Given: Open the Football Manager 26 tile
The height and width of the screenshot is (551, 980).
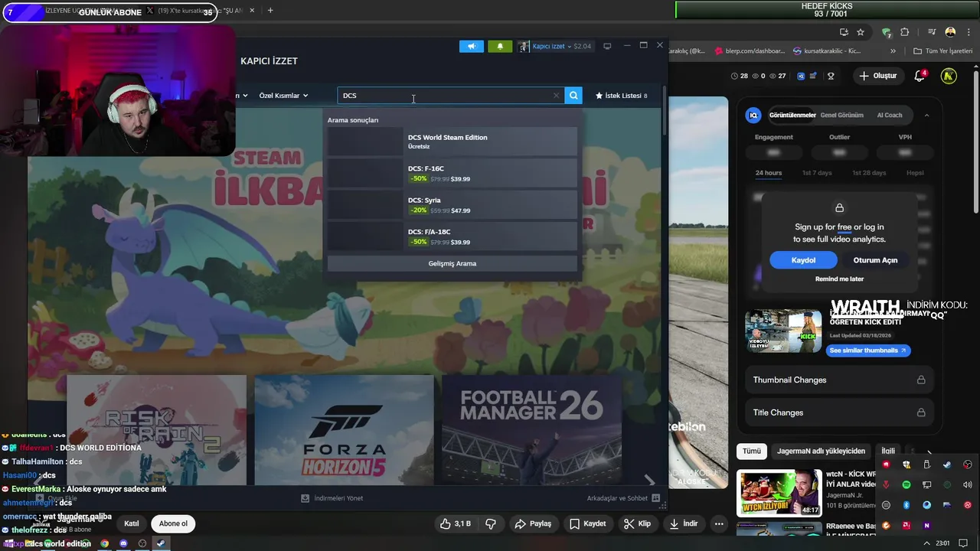Looking at the screenshot, I should (531, 429).
